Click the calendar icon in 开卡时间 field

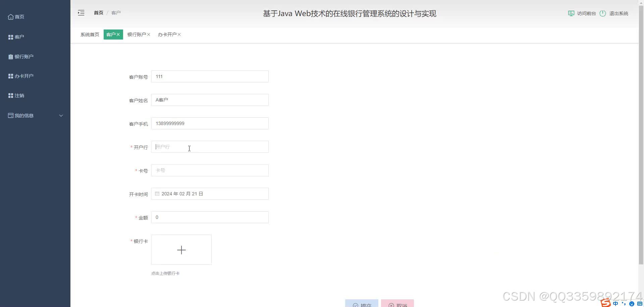(x=157, y=194)
